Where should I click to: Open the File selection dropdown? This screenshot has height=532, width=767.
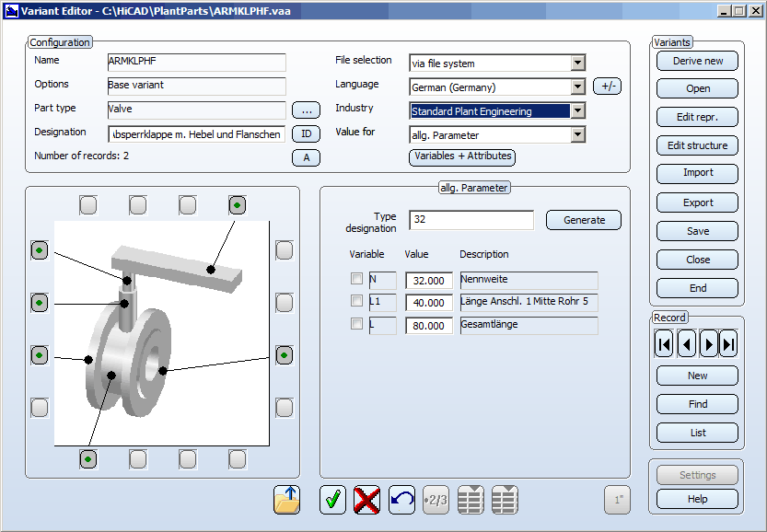(577, 64)
